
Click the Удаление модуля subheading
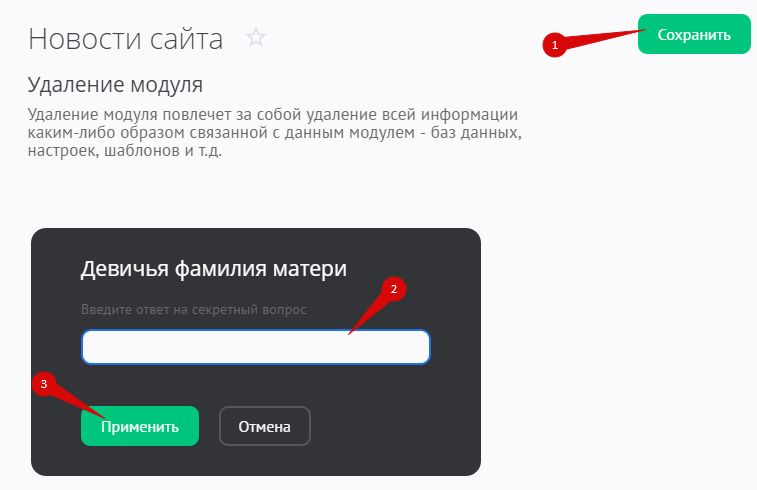(x=115, y=85)
